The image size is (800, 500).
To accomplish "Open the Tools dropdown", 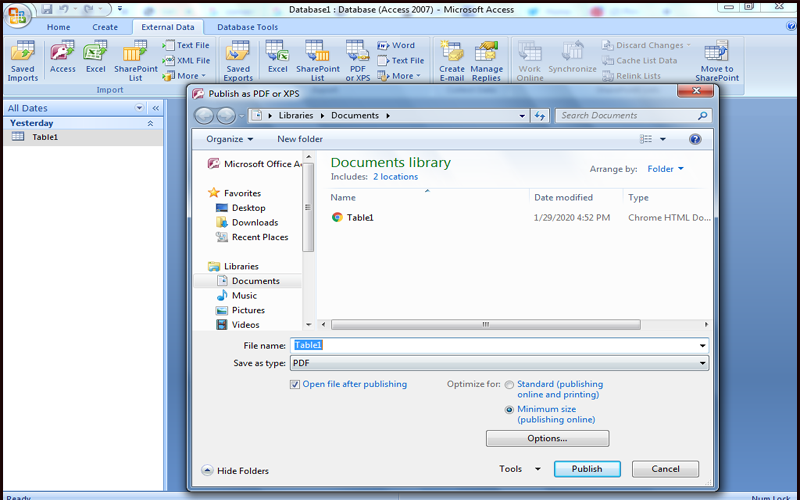I will (x=519, y=469).
